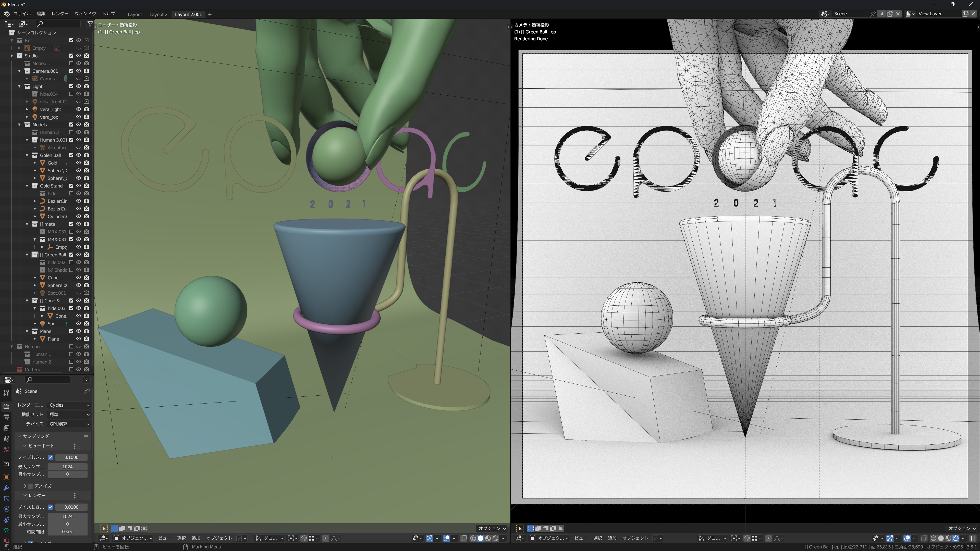Open the ファイル menu
This screenshot has width=980, height=551.
pyautogui.click(x=22, y=14)
